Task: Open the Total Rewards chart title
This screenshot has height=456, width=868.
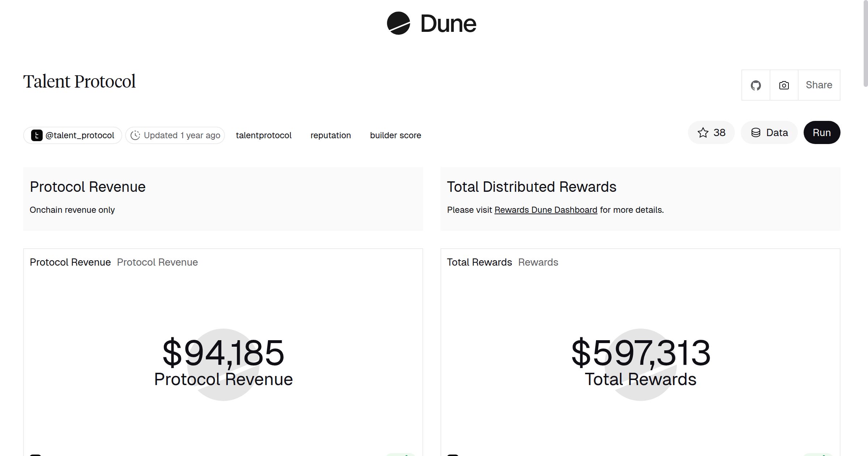Action: pos(479,262)
